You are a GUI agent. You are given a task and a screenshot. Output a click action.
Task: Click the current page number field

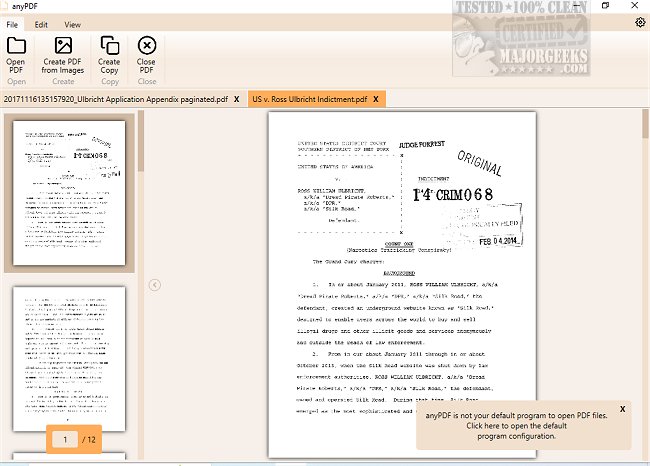pyautogui.click(x=65, y=440)
